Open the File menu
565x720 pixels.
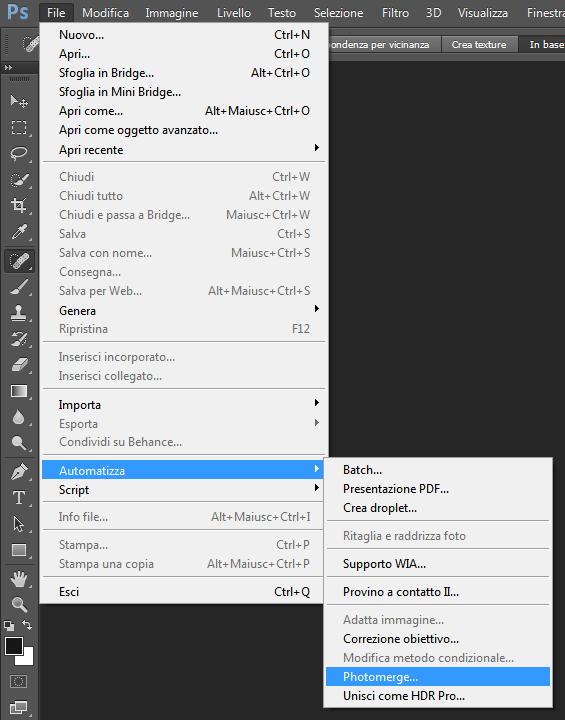click(x=56, y=12)
